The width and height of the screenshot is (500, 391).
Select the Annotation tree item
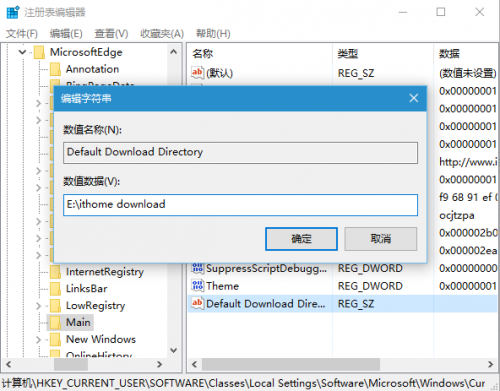[x=92, y=69]
